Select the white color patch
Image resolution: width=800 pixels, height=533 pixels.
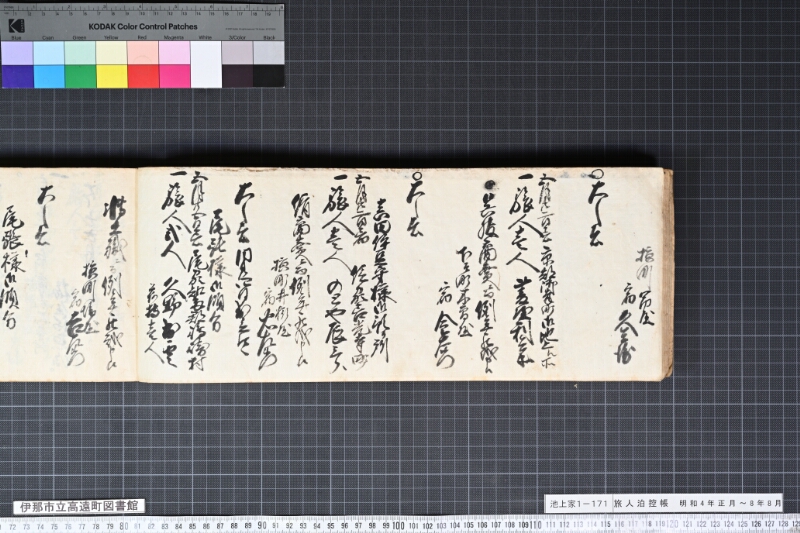tap(206, 64)
